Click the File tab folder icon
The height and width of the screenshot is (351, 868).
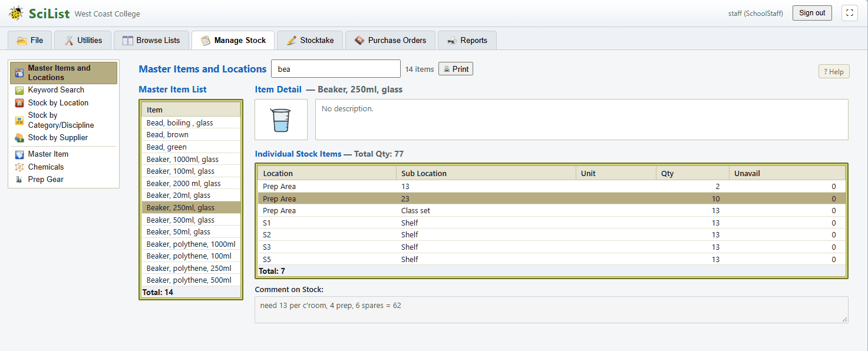click(x=22, y=41)
